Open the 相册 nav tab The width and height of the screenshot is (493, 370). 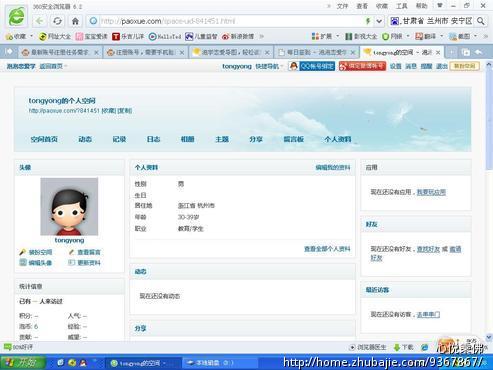tap(188, 139)
